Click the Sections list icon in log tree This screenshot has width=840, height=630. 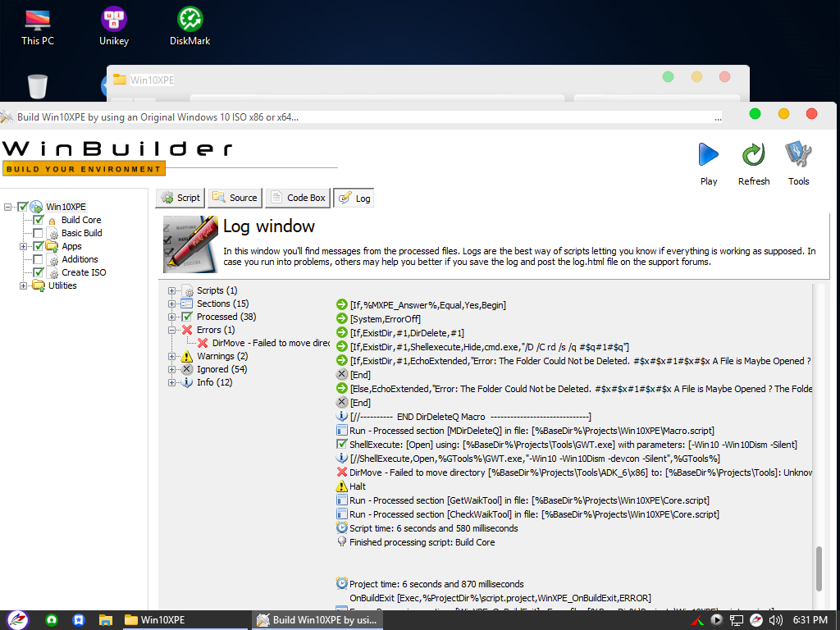click(x=187, y=304)
